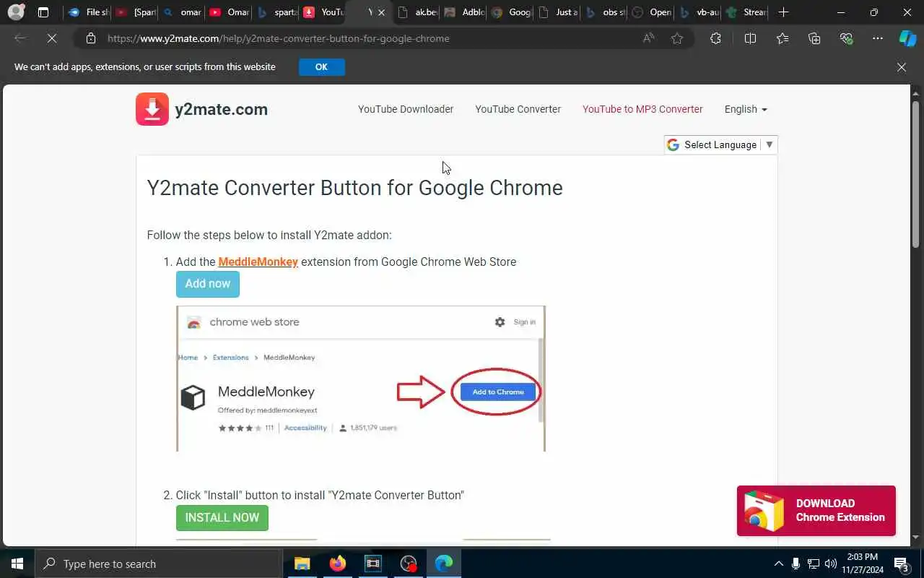The width and height of the screenshot is (924, 578).
Task: Switch to the vb-au tab
Action: pos(699,12)
